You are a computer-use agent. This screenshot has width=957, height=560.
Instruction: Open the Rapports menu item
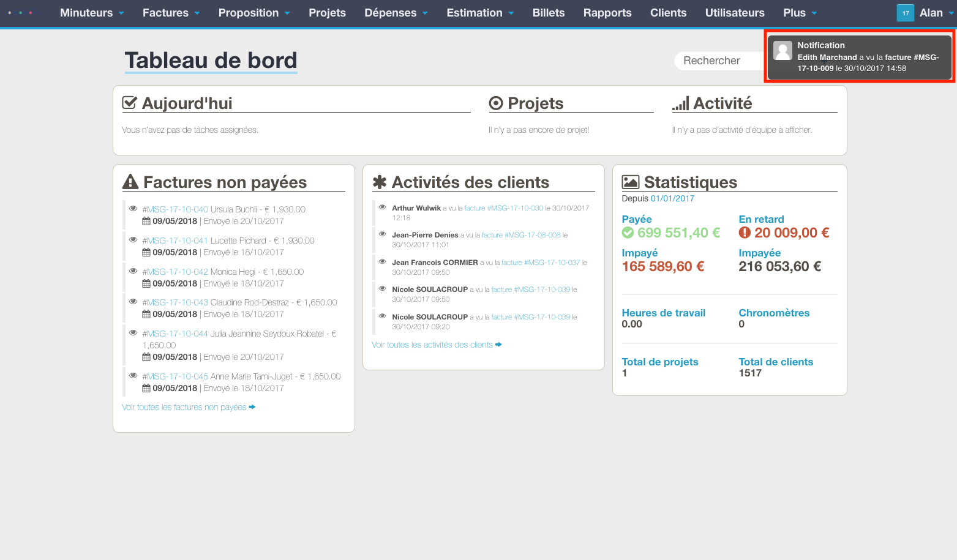(x=607, y=13)
